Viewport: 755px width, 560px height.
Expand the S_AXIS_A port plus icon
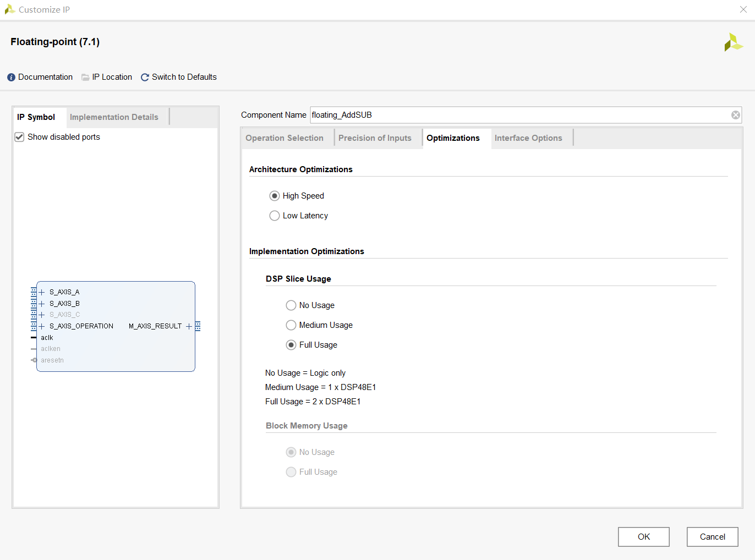(x=42, y=292)
